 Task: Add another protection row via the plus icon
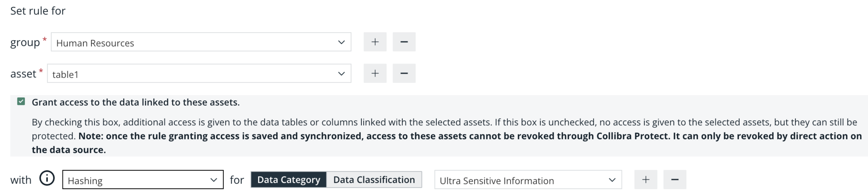646,179
